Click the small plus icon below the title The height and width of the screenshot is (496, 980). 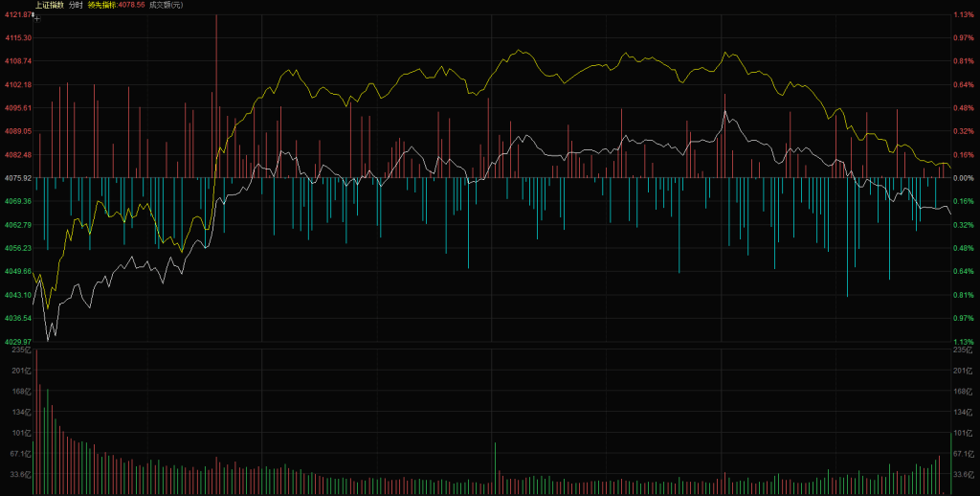(36, 17)
